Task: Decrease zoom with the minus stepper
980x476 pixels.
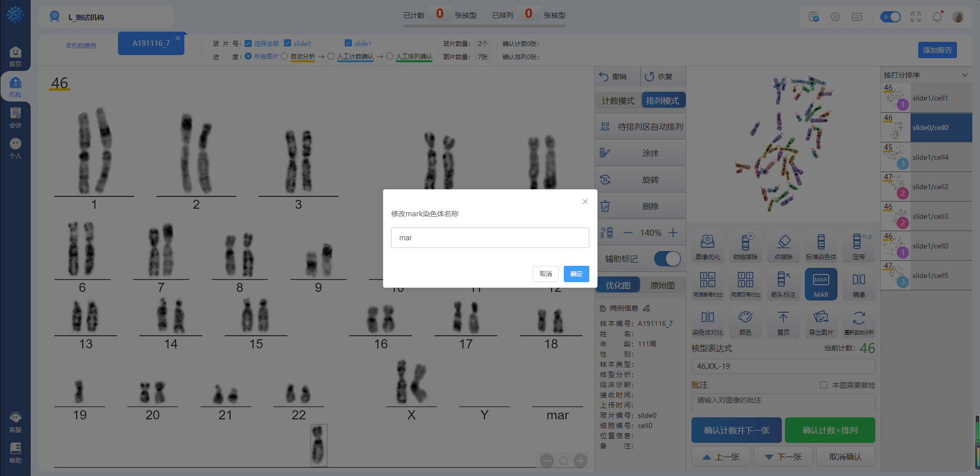Action: [628, 233]
